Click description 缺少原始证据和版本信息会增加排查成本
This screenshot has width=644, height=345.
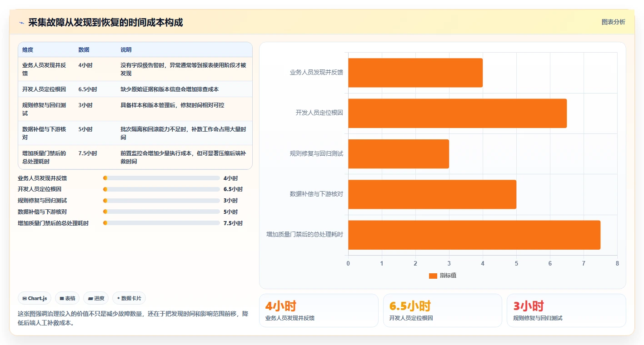point(170,89)
